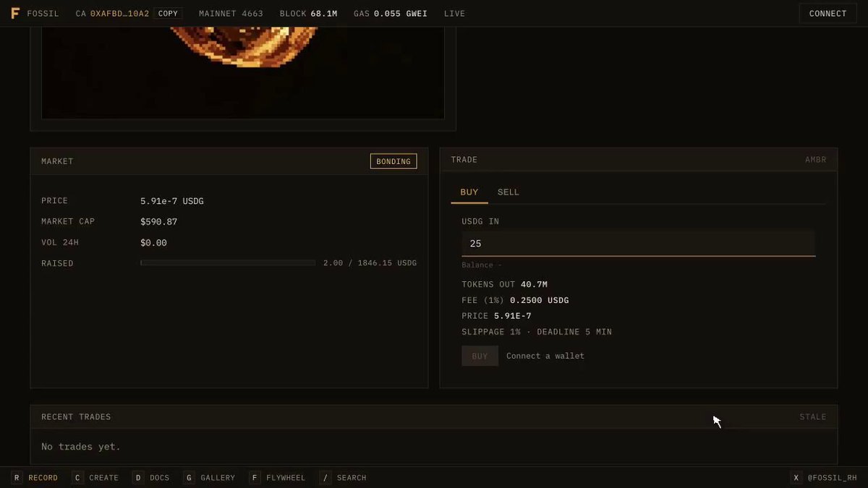The width and height of the screenshot is (868, 488).
Task: Open Docs from the footer bar
Action: click(160, 478)
